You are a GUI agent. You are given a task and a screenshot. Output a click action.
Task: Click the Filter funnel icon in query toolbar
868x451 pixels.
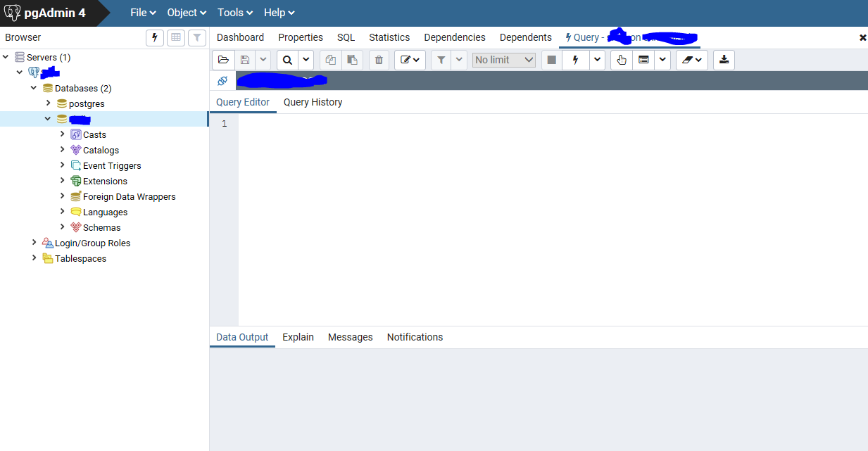tap(441, 60)
